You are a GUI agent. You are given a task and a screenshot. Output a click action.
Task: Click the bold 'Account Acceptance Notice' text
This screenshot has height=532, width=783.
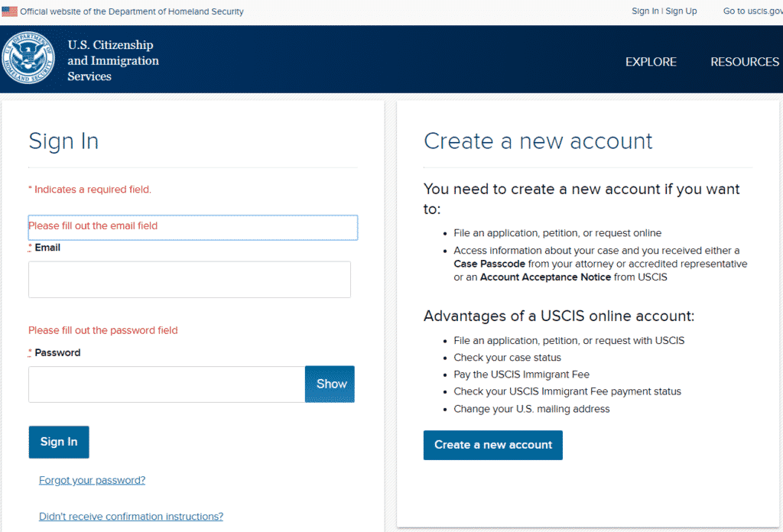pyautogui.click(x=545, y=277)
